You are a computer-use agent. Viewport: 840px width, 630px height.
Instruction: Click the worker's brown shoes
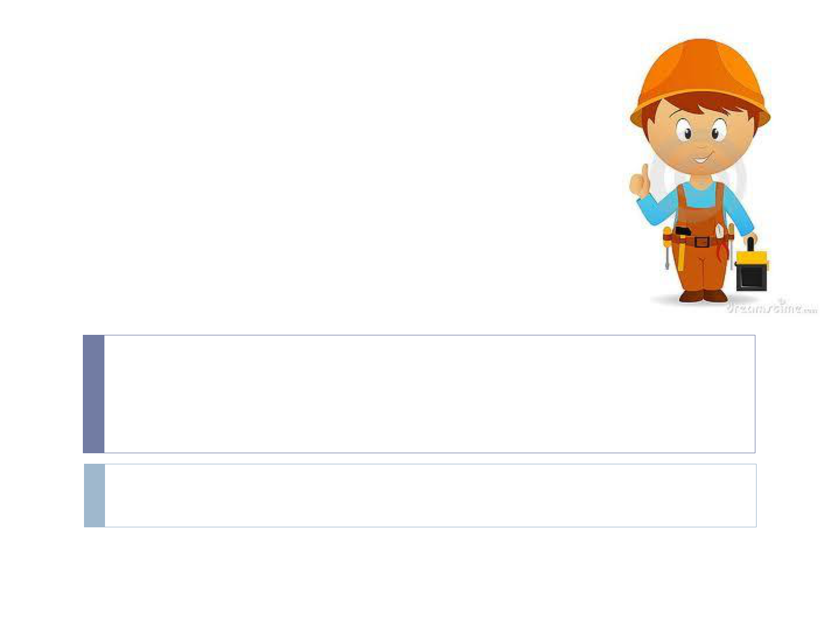coord(703,296)
